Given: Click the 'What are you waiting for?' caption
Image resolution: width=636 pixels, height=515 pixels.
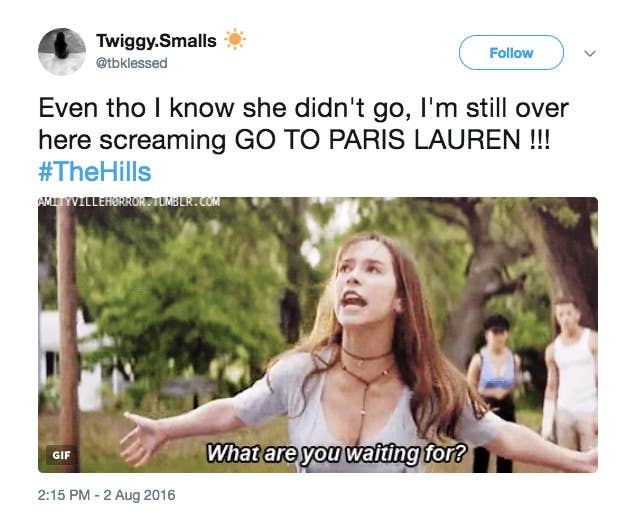Looking at the screenshot, I should coord(337,453).
